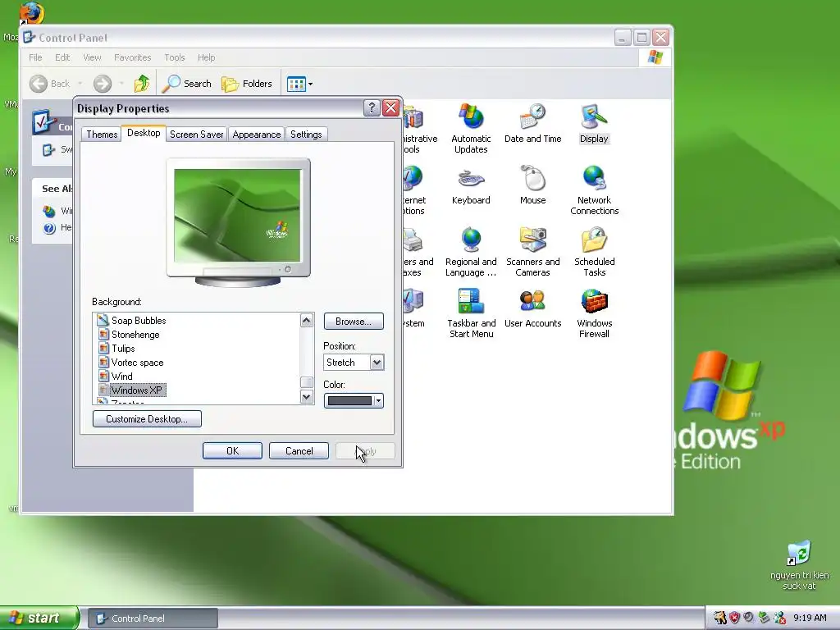Open the Scheduled Tasks icon
840x630 pixels.
(x=594, y=252)
